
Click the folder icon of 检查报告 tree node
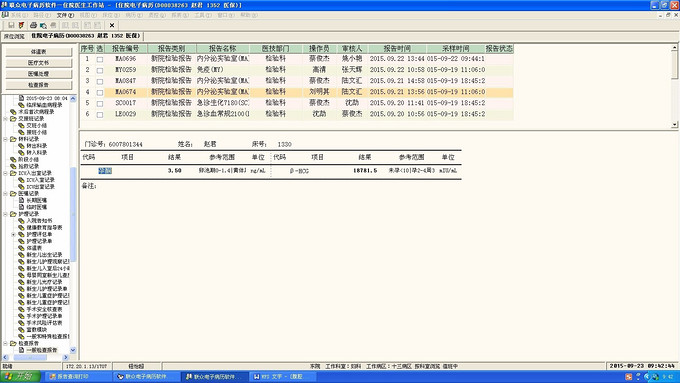[x=13, y=343]
